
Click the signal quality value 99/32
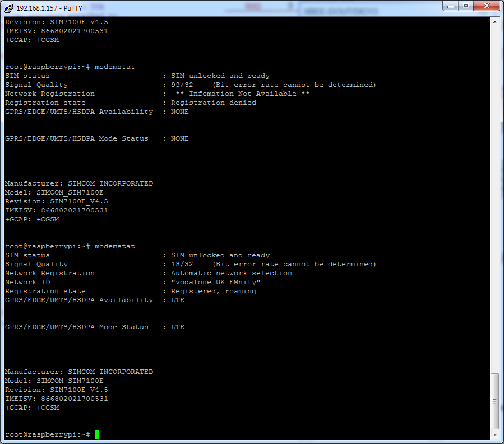point(182,85)
